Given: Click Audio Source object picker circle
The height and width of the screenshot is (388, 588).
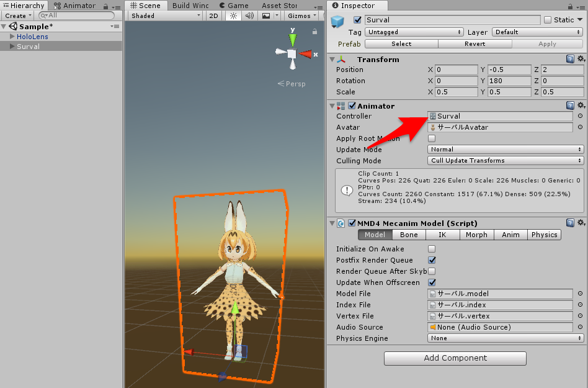Looking at the screenshot, I should point(580,327).
